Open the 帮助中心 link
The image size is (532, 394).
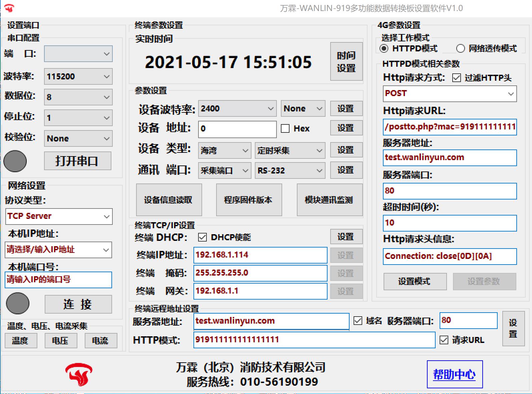[x=455, y=374]
